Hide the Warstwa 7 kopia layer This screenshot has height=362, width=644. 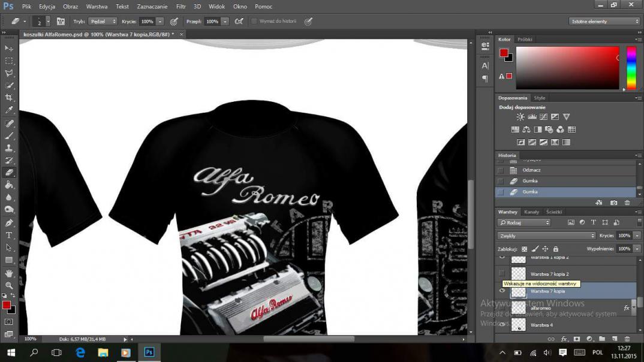pos(502,291)
